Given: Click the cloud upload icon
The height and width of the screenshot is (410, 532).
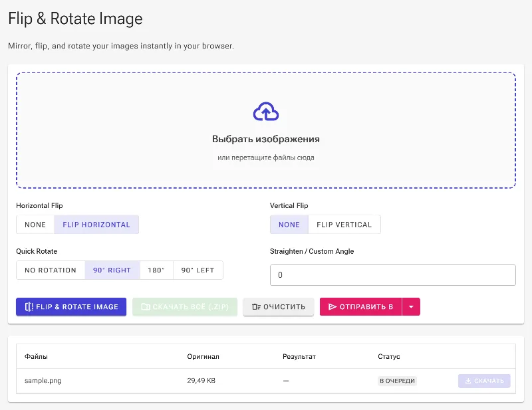Looking at the screenshot, I should [x=265, y=112].
